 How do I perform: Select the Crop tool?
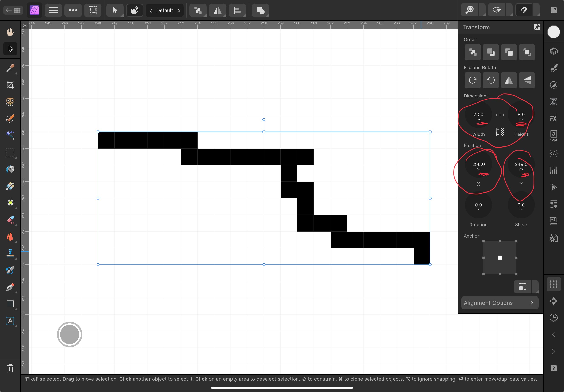(10, 85)
